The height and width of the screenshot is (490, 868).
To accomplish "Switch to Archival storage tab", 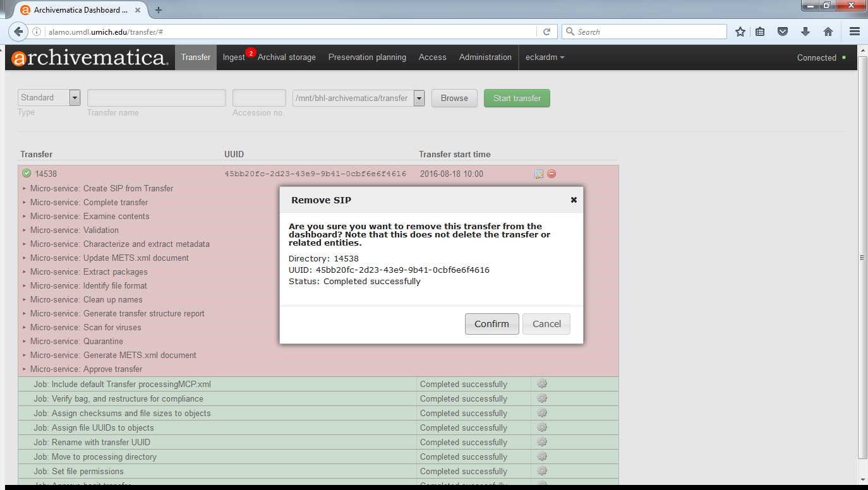I will click(x=286, y=57).
